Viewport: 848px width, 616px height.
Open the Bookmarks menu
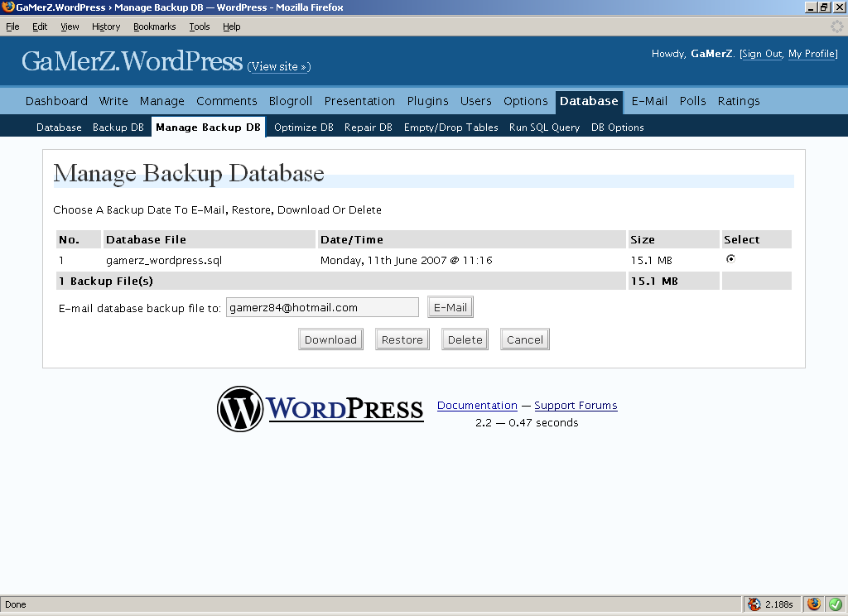click(x=155, y=26)
